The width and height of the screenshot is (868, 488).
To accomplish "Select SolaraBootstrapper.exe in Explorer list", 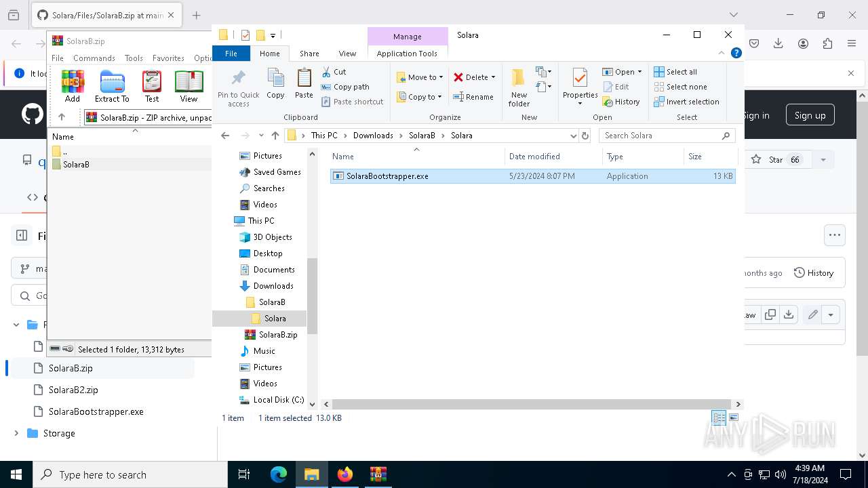I will click(533, 176).
